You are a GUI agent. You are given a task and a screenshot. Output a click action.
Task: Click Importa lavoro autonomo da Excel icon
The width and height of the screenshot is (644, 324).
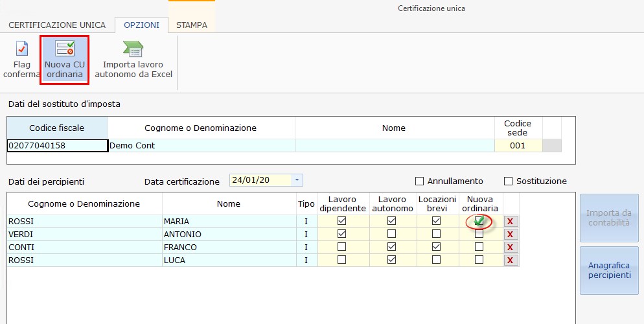[133, 59]
